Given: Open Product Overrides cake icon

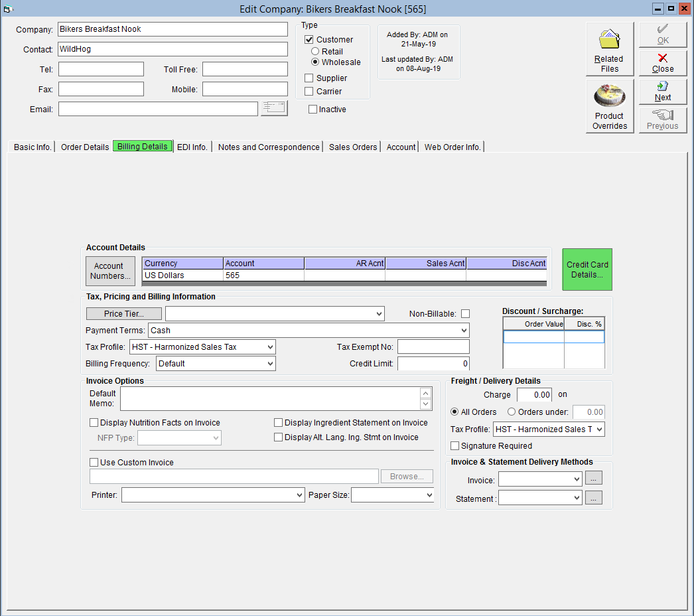Looking at the screenshot, I should coord(610,106).
